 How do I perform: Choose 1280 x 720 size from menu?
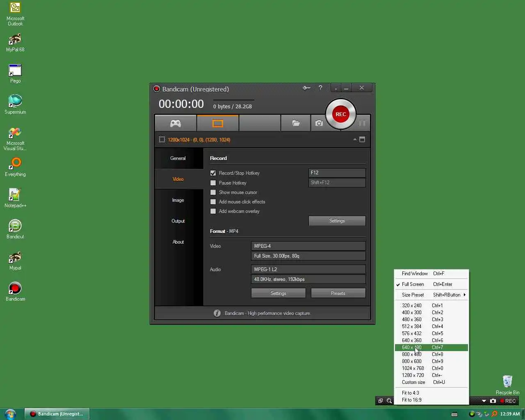coord(431,375)
